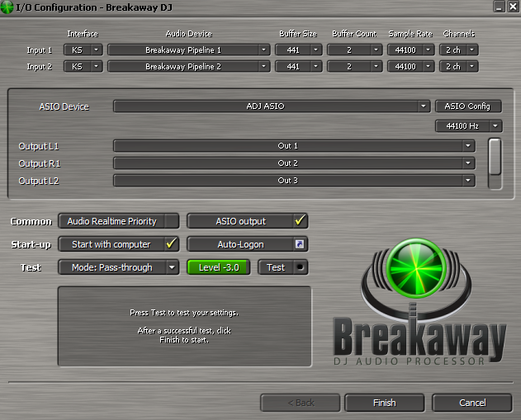This screenshot has height=420, width=521.
Task: Open Input 2 Channels dropdown
Action: tap(458, 66)
